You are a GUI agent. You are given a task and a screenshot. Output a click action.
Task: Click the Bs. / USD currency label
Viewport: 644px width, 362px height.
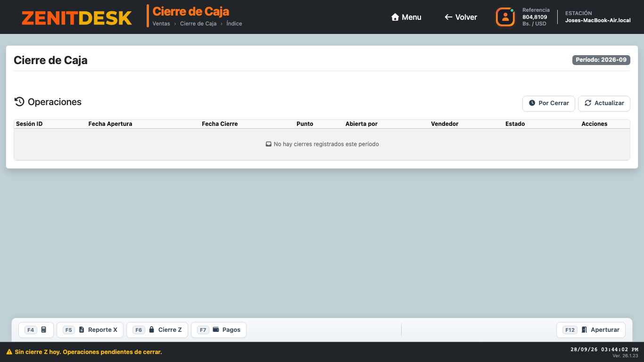coord(534,24)
